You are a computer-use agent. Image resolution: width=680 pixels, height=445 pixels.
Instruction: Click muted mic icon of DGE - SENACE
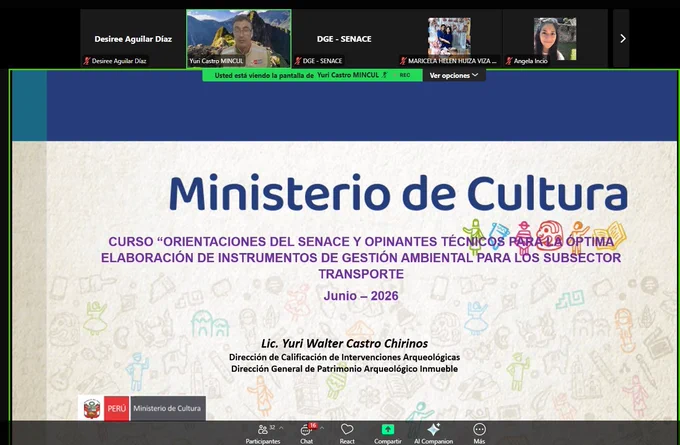click(298, 61)
